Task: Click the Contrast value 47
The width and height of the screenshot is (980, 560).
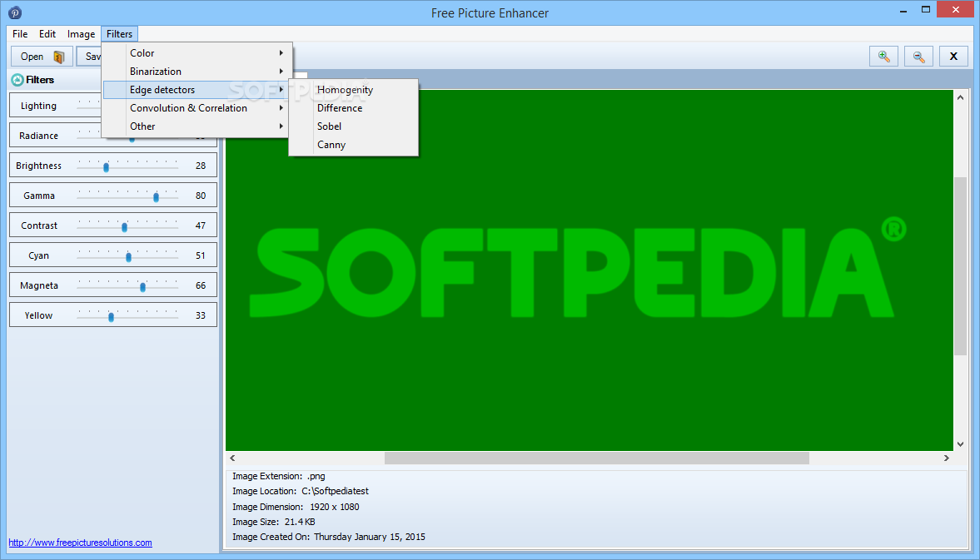Action: point(201,225)
